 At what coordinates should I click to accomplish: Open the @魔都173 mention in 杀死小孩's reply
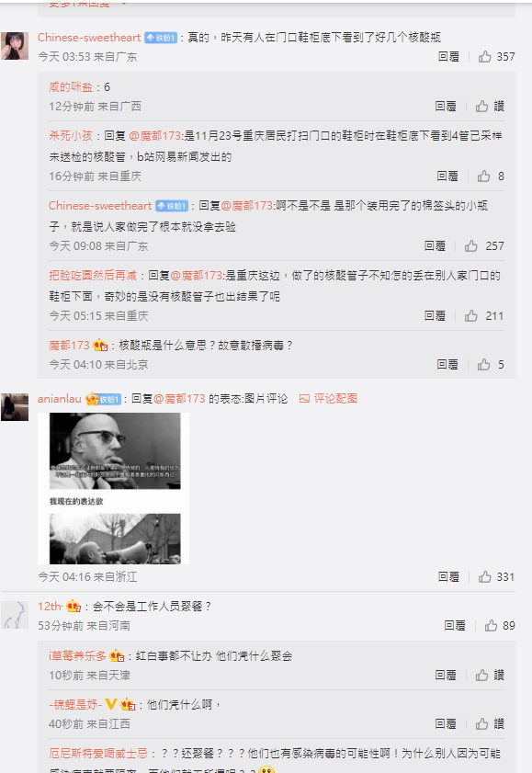pyautogui.click(x=155, y=135)
